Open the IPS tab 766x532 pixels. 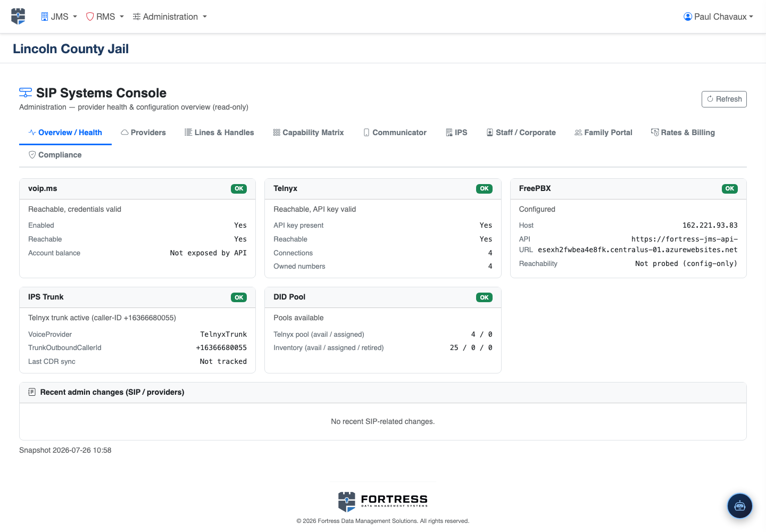(457, 132)
